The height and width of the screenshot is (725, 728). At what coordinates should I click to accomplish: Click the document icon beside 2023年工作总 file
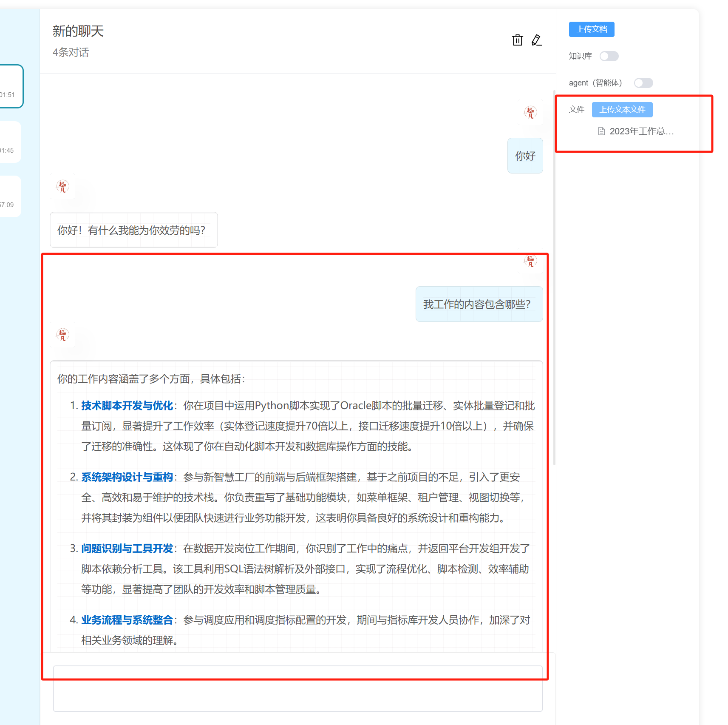pyautogui.click(x=601, y=131)
